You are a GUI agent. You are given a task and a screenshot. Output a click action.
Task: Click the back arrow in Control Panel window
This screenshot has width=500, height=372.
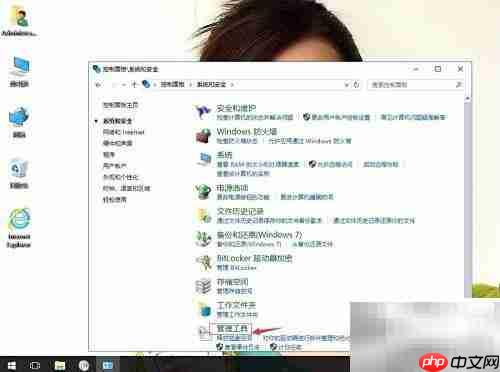coord(98,85)
